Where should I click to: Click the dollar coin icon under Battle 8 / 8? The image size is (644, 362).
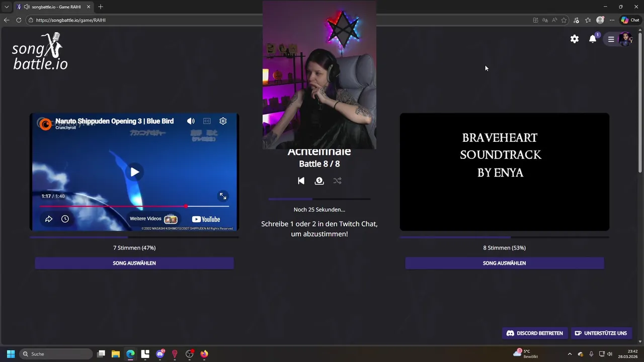319,180
